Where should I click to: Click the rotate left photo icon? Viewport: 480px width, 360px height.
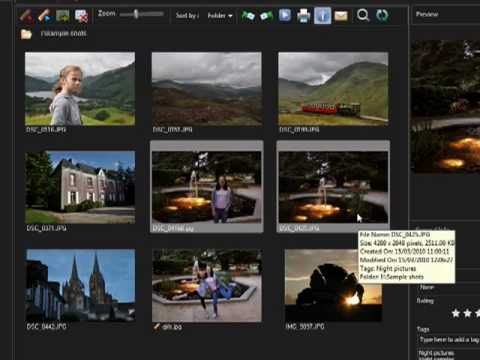[x=248, y=16]
